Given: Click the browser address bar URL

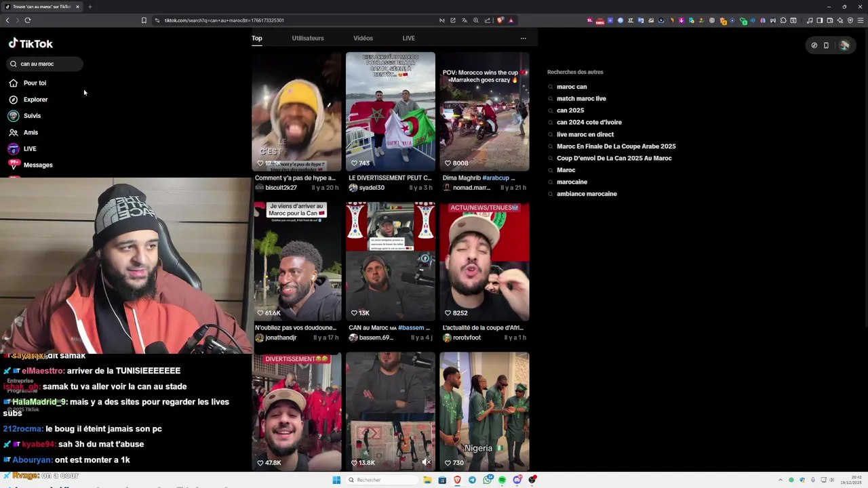Looking at the screenshot, I should pyautogui.click(x=224, y=20).
